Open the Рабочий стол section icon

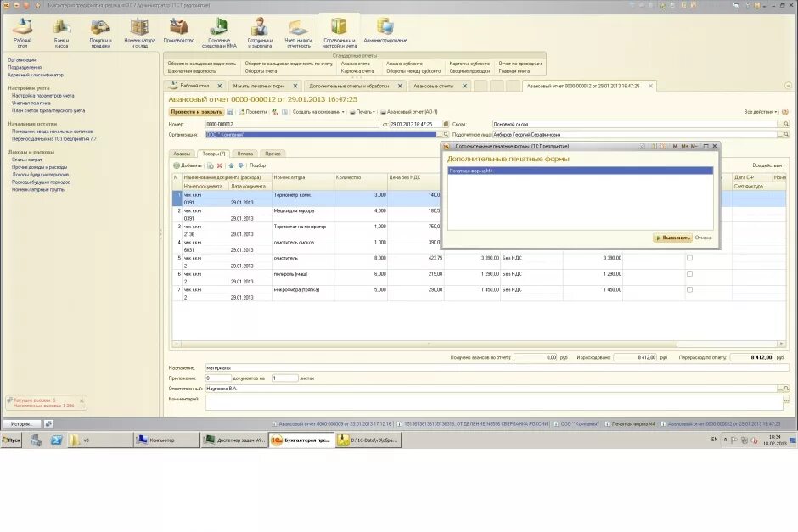pos(22,33)
